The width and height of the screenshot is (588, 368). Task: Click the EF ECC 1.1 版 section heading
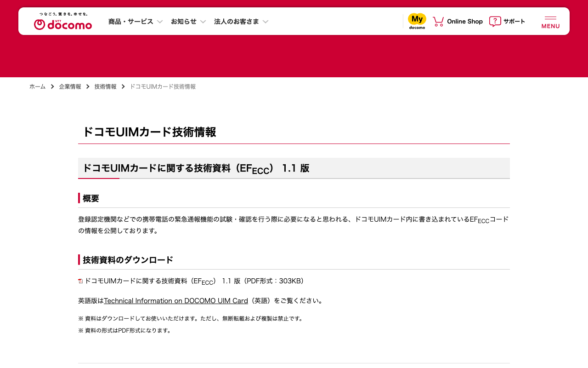[196, 169]
